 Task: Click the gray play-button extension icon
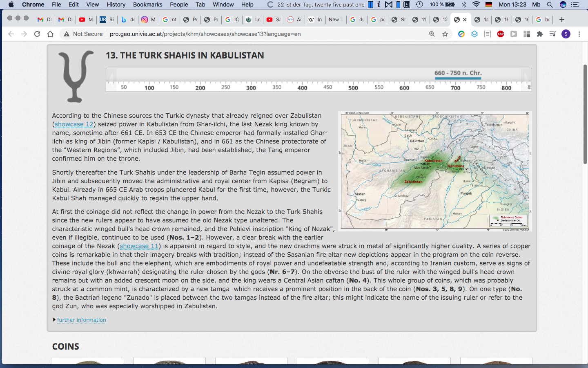coord(514,34)
